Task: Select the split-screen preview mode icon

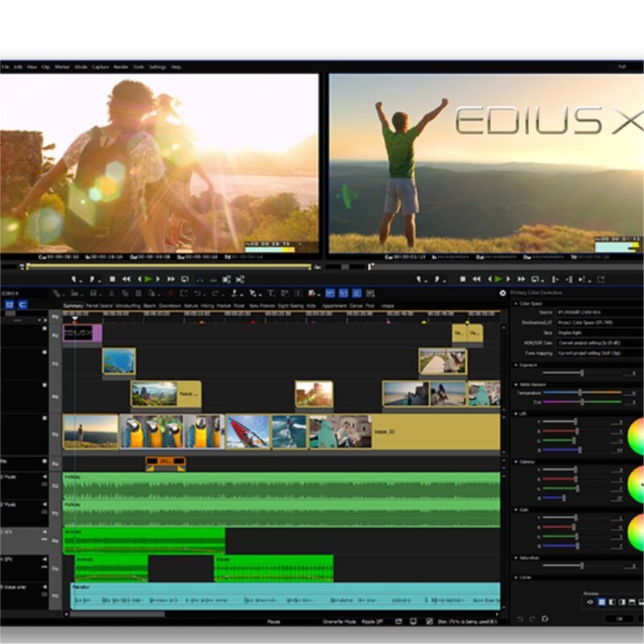Action: [612, 601]
